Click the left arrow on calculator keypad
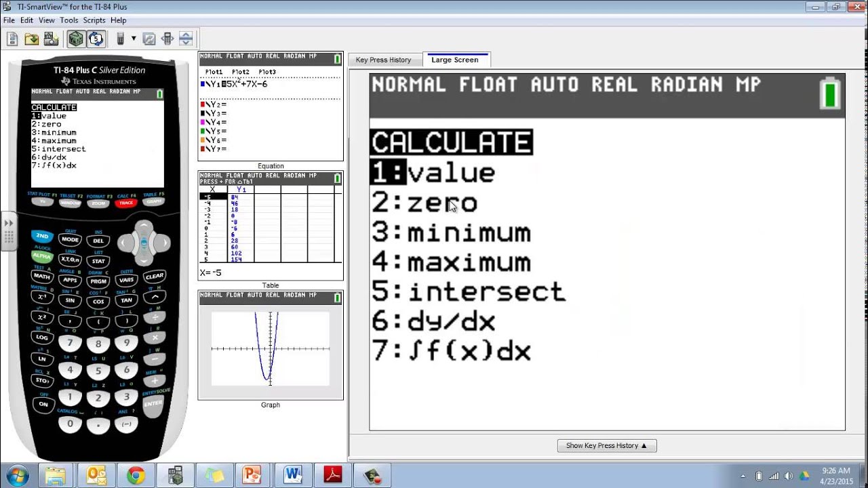868x488 pixels. [125, 243]
